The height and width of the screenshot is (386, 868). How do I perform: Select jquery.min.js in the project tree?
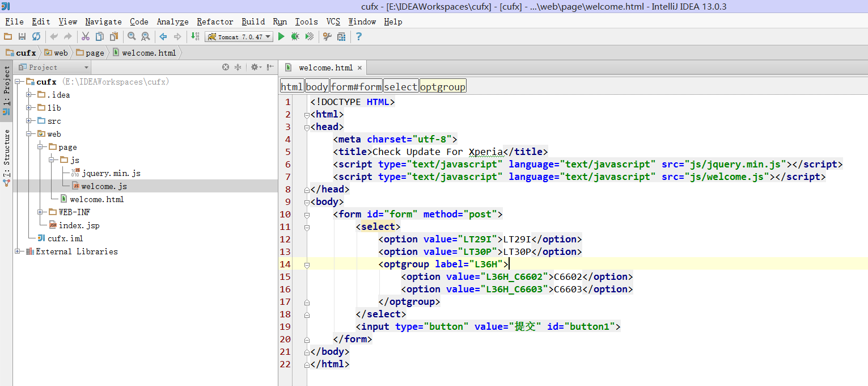(105, 173)
